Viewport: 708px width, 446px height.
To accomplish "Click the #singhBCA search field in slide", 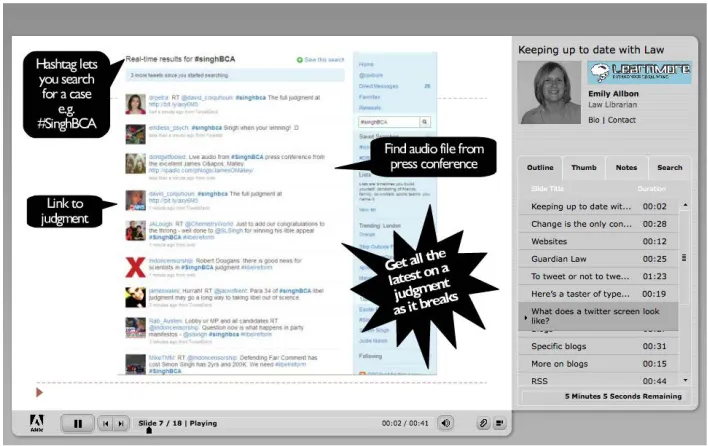I will 389,122.
